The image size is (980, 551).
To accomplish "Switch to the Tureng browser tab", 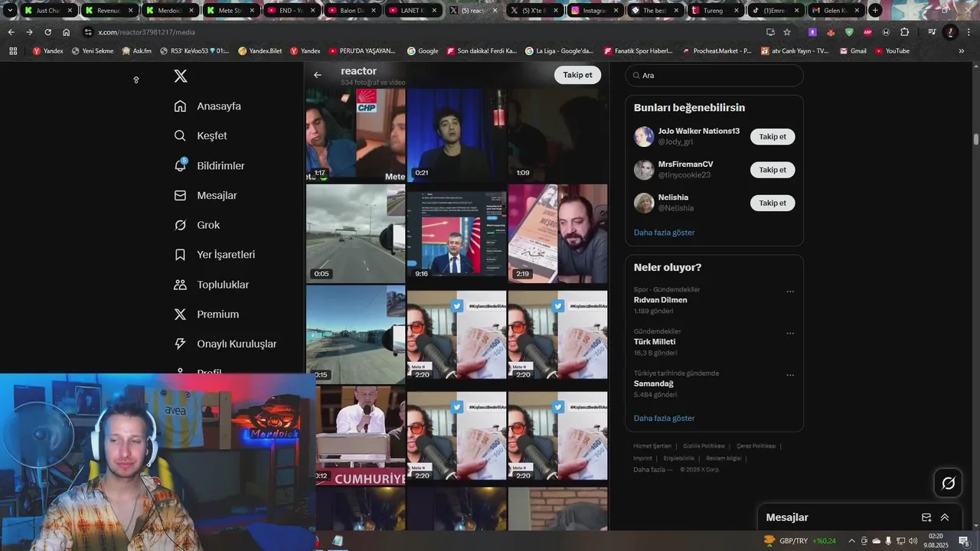I will pos(717,11).
